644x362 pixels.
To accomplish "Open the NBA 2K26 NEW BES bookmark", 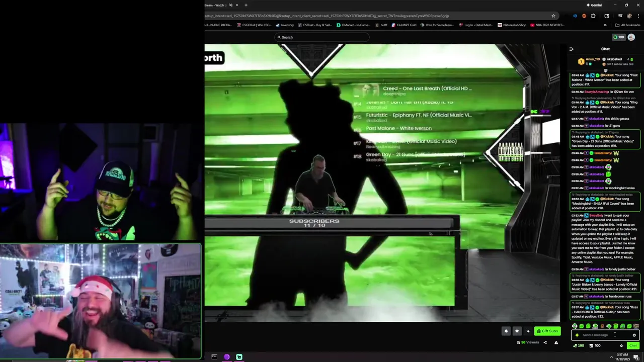I will (547, 25).
